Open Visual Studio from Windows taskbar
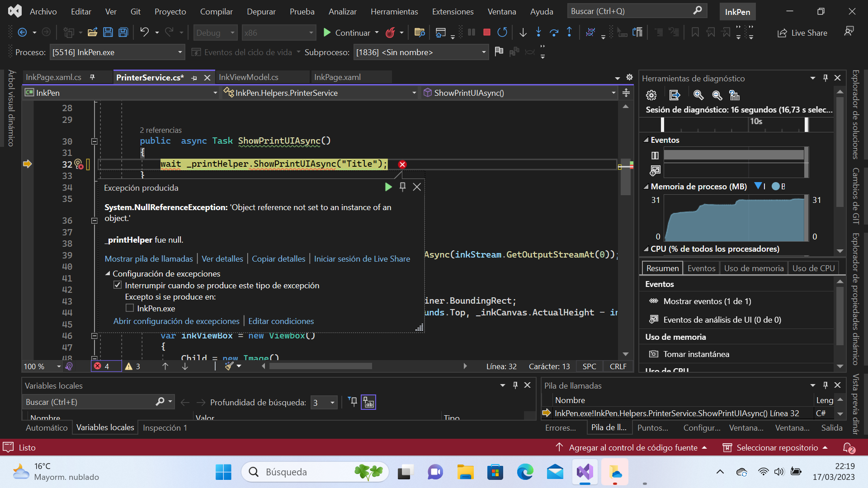The image size is (868, 488). [585, 472]
